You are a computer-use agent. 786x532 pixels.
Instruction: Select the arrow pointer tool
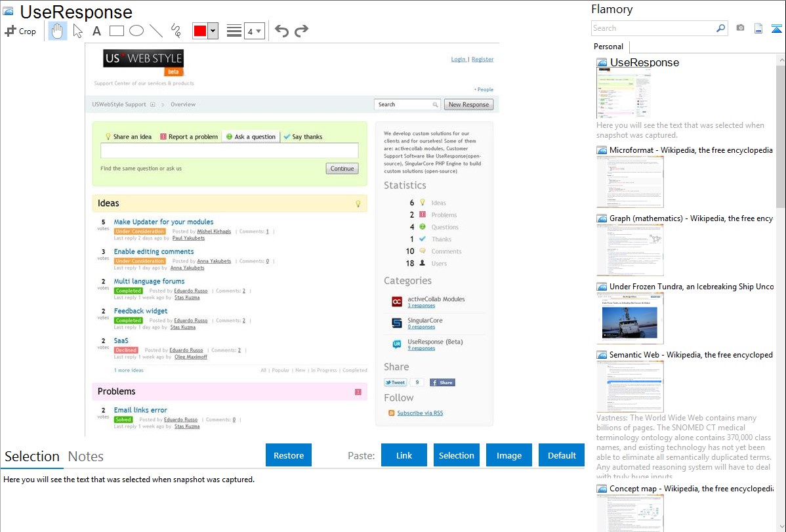pyautogui.click(x=77, y=31)
